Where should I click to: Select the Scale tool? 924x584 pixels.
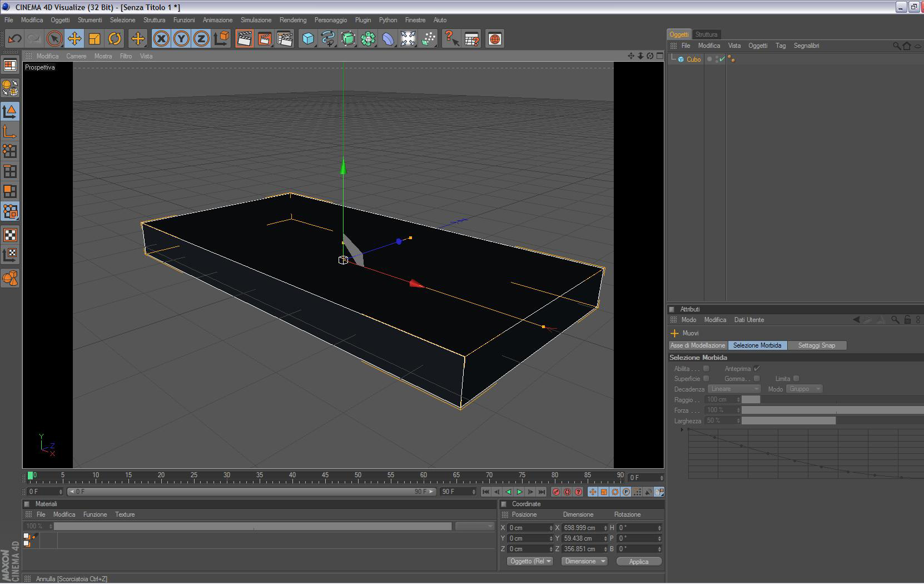[95, 39]
